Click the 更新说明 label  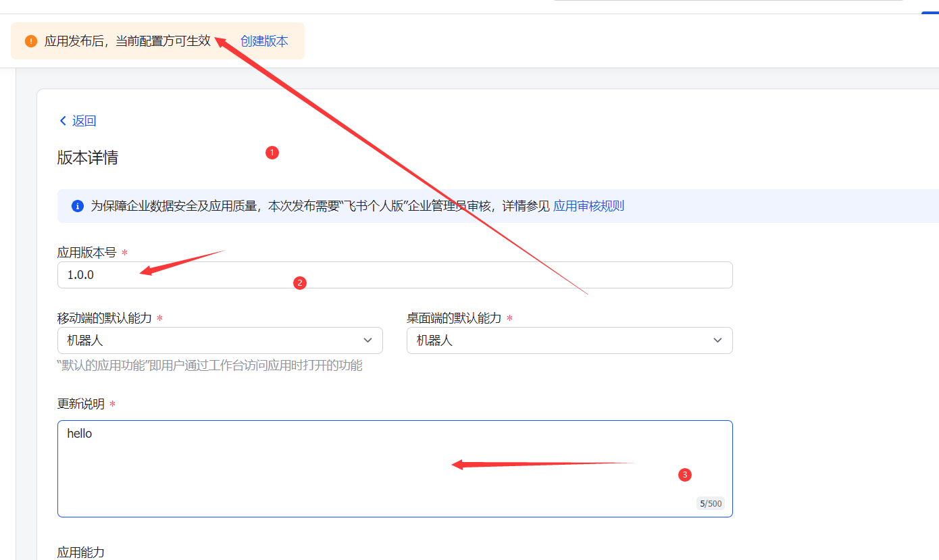(81, 404)
